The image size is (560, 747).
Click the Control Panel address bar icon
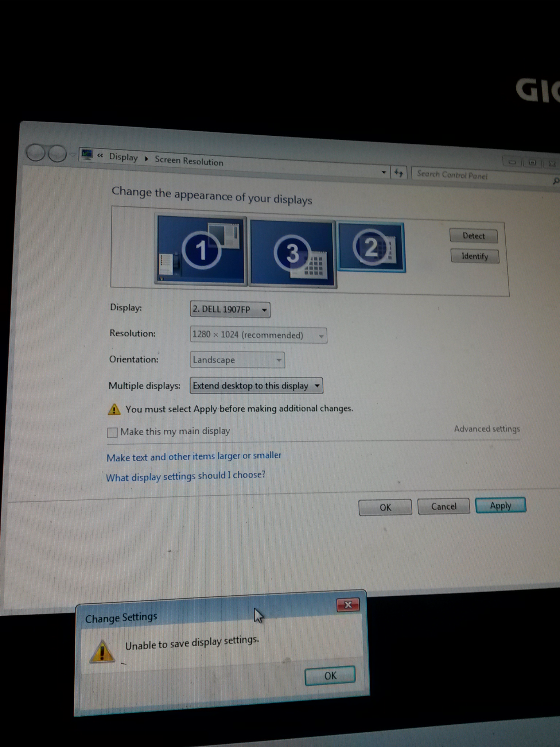pos(87,155)
